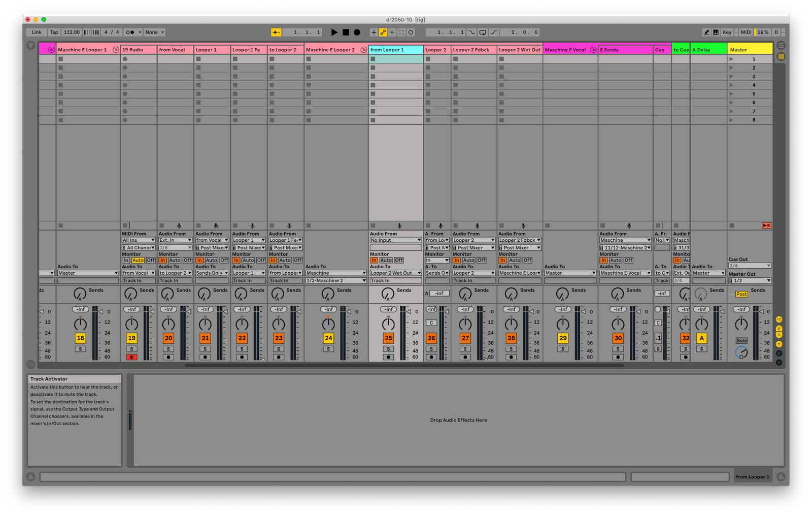Toggle the metronome button
Image resolution: width=812 pixels, height=516 pixels.
coord(130,33)
